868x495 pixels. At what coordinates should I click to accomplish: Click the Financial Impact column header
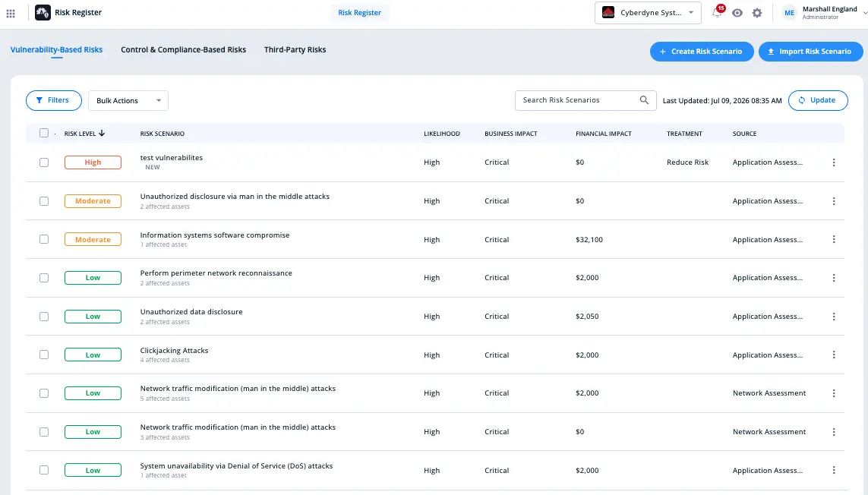click(604, 134)
